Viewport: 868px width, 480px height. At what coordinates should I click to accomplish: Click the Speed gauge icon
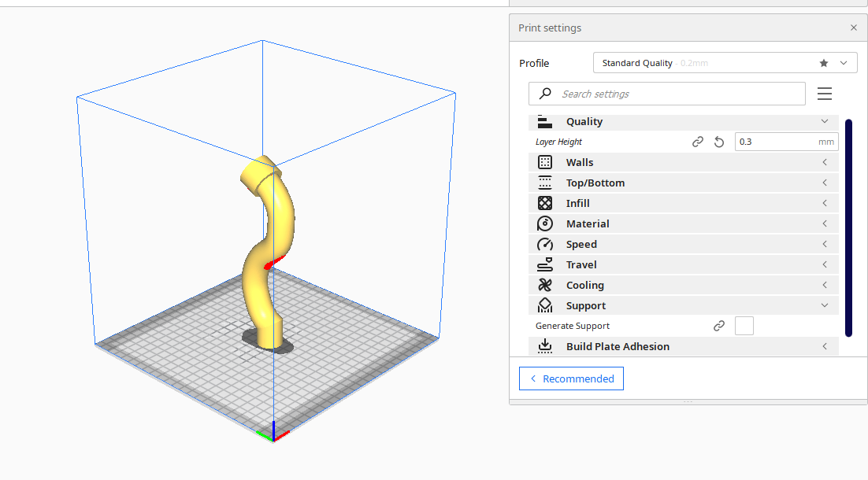coord(545,245)
